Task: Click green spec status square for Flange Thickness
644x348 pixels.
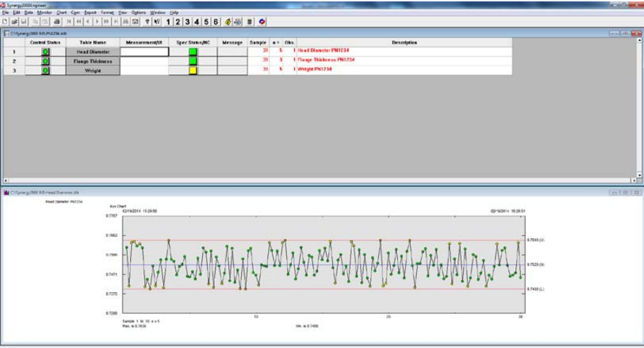Action: tap(192, 62)
